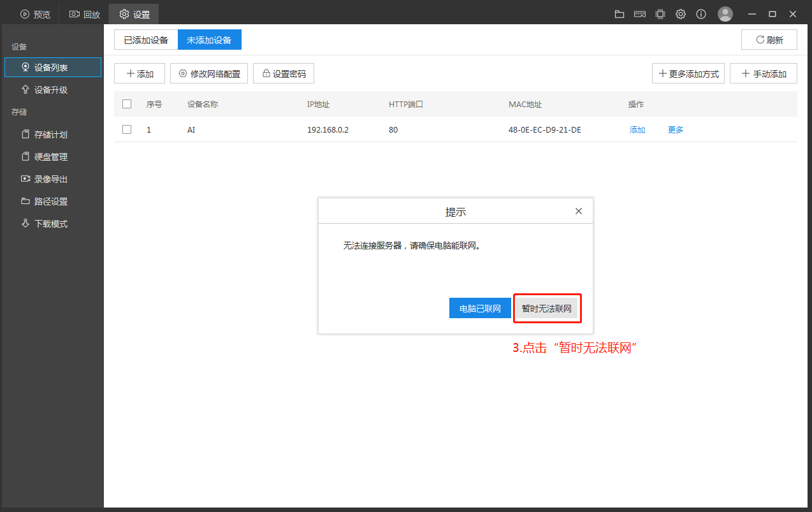Click 电脑已联网 button in dialog
This screenshot has height=512, width=812.
point(480,308)
